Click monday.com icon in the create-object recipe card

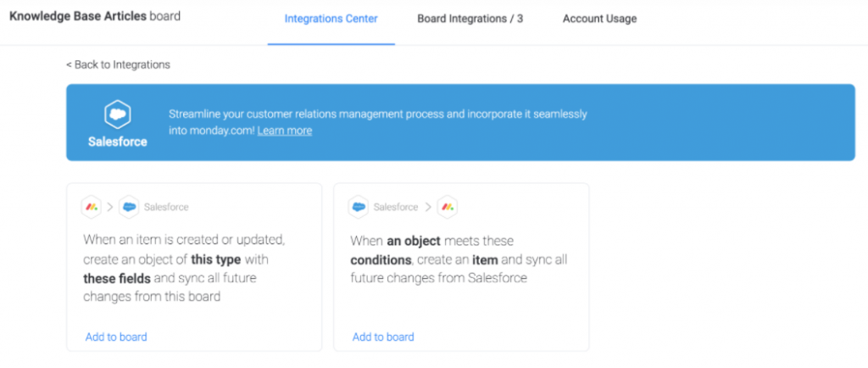pos(92,206)
